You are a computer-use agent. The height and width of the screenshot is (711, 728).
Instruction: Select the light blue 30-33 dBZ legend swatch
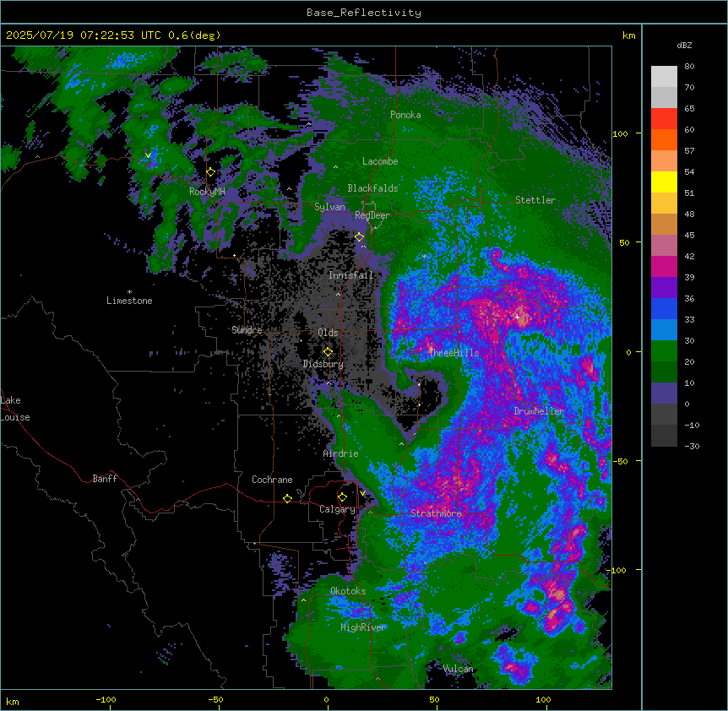[x=664, y=330]
